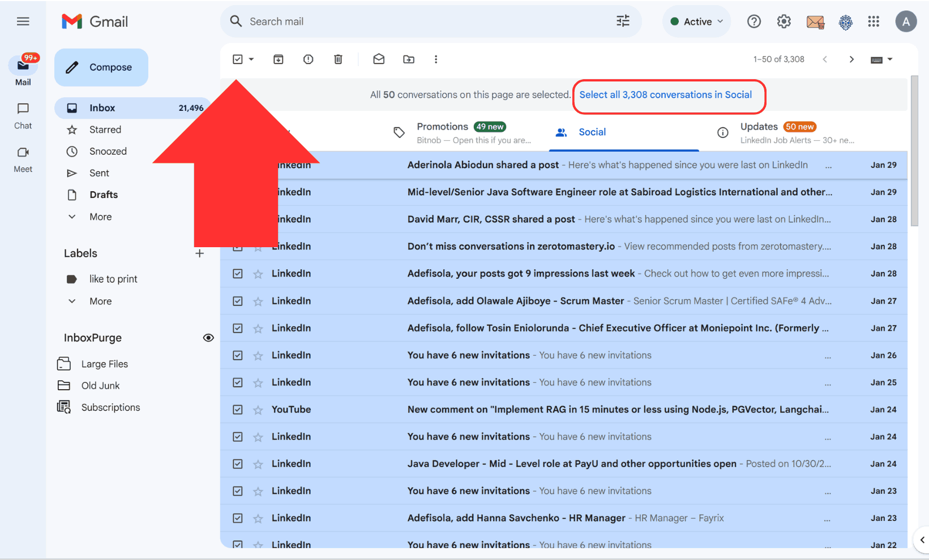Go to the next page of results

pos(851,59)
